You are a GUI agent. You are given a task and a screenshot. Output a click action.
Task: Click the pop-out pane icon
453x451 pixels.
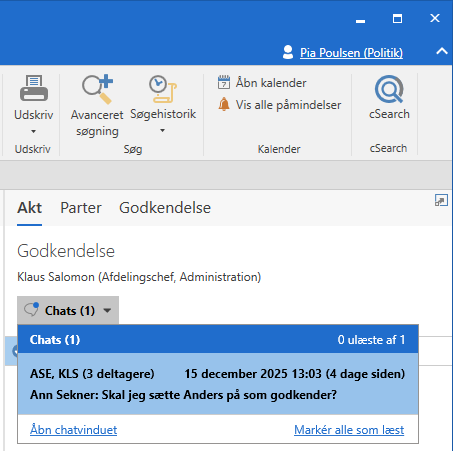click(x=441, y=201)
